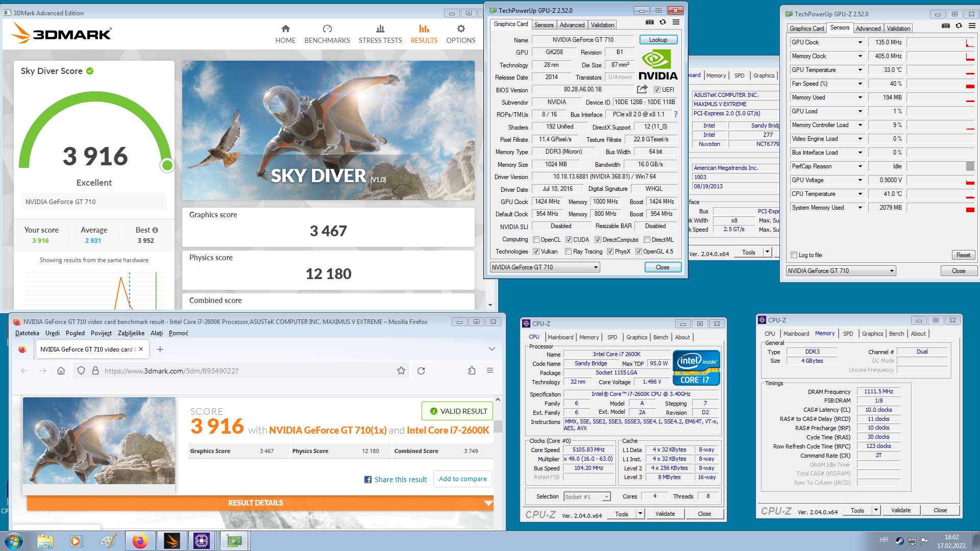The image size is (980, 551).
Task: Click GPU-Z refresh icon in Graphics Card window
Action: point(663,22)
